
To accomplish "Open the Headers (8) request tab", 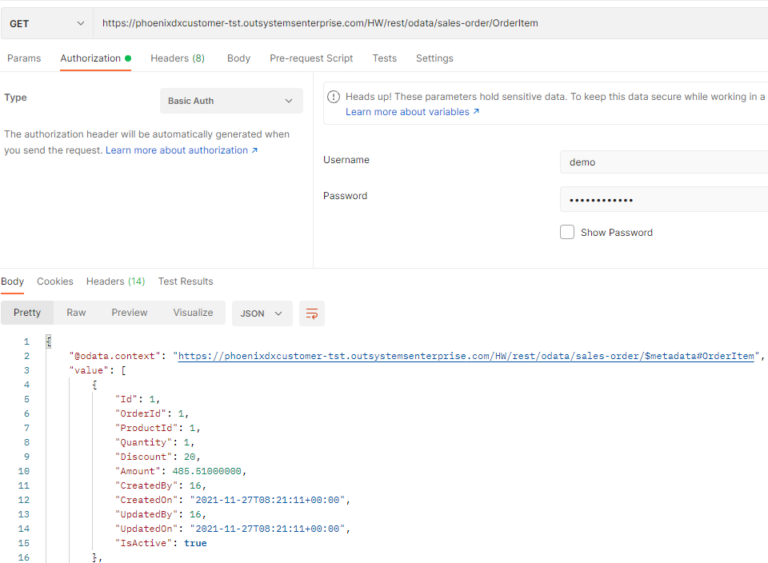I will (177, 58).
